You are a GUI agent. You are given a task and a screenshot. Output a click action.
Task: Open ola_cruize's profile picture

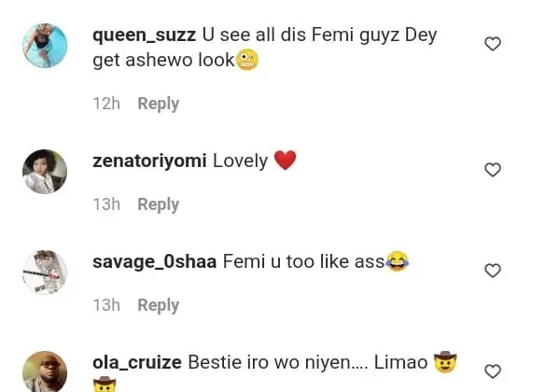tap(45, 371)
